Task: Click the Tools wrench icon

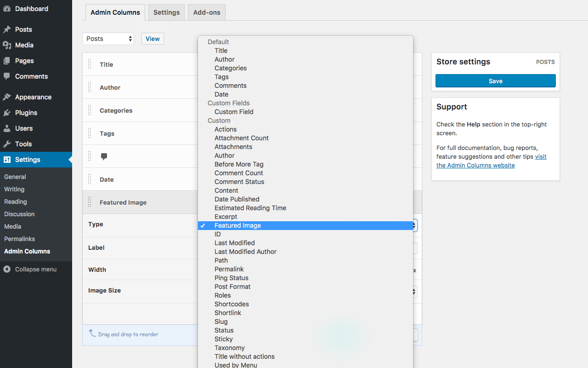Action: tap(7, 144)
